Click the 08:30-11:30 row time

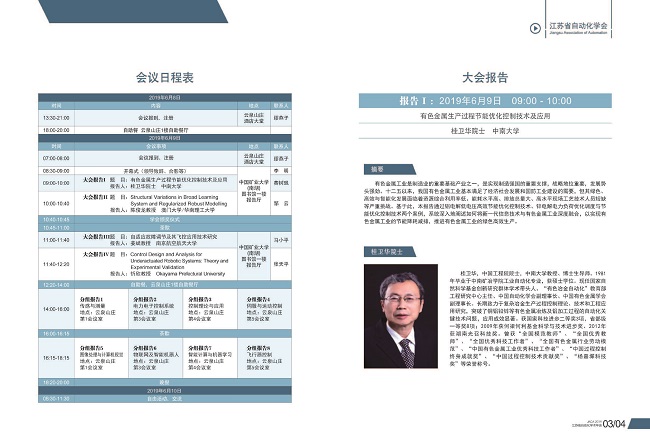point(56,399)
